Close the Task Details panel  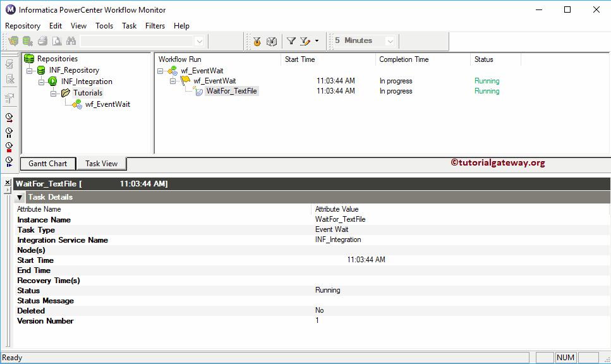(7, 183)
